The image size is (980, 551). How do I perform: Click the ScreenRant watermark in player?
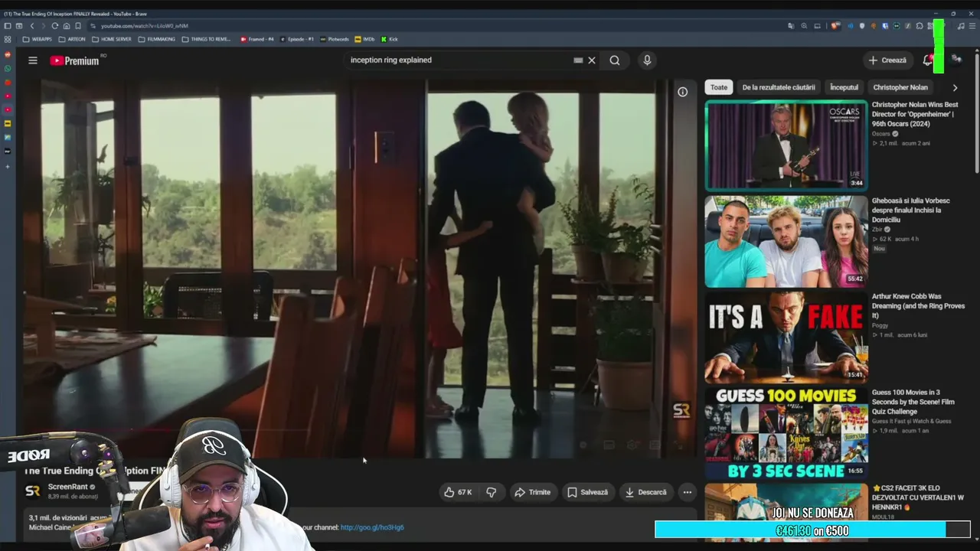681,411
